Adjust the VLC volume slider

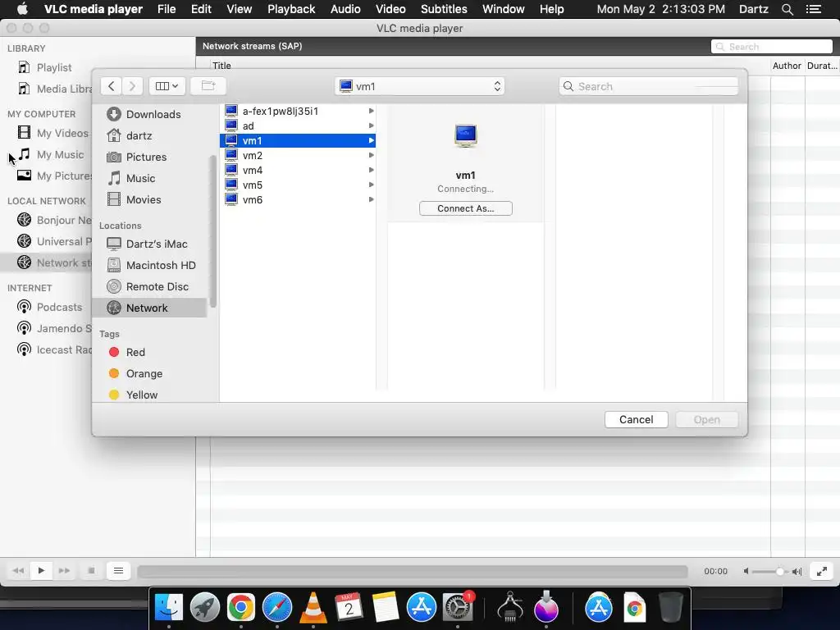pos(769,572)
